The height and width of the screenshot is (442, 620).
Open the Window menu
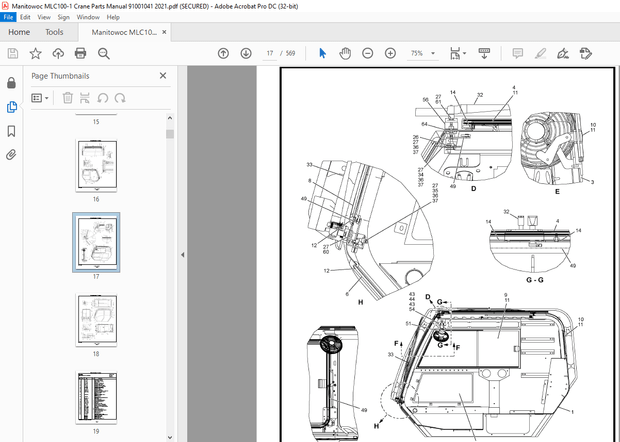point(88,17)
